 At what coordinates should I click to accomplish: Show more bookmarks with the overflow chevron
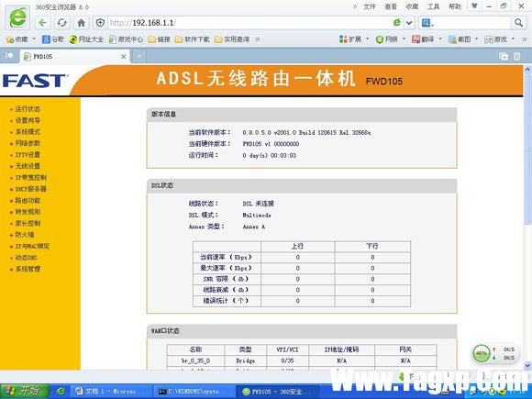258,39
